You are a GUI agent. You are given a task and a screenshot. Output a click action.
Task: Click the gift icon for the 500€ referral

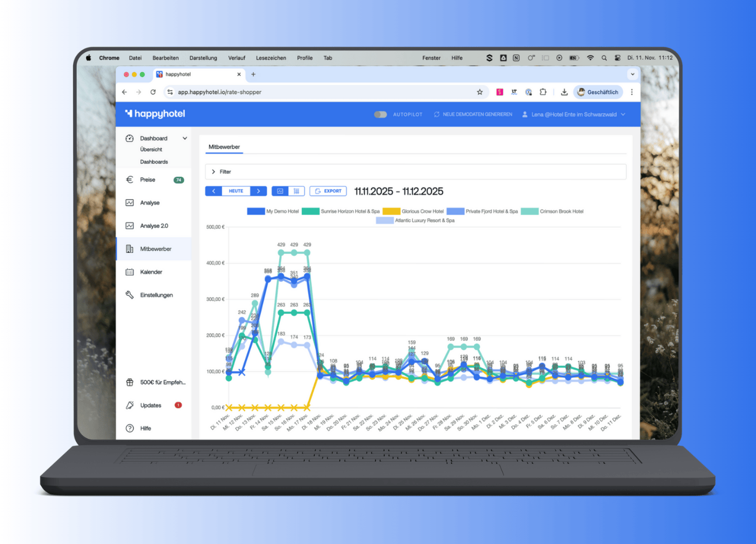[130, 382]
